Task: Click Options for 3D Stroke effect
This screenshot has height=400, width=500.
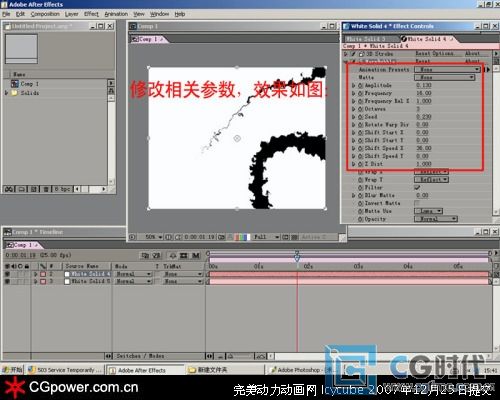Action: pos(443,53)
